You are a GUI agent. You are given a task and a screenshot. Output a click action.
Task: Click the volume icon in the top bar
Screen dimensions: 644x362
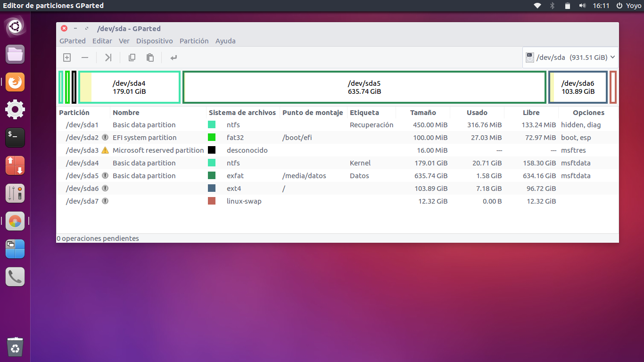(x=583, y=6)
